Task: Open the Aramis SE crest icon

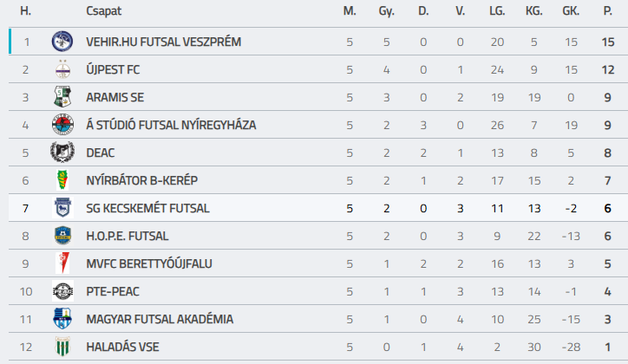Action: coord(62,97)
